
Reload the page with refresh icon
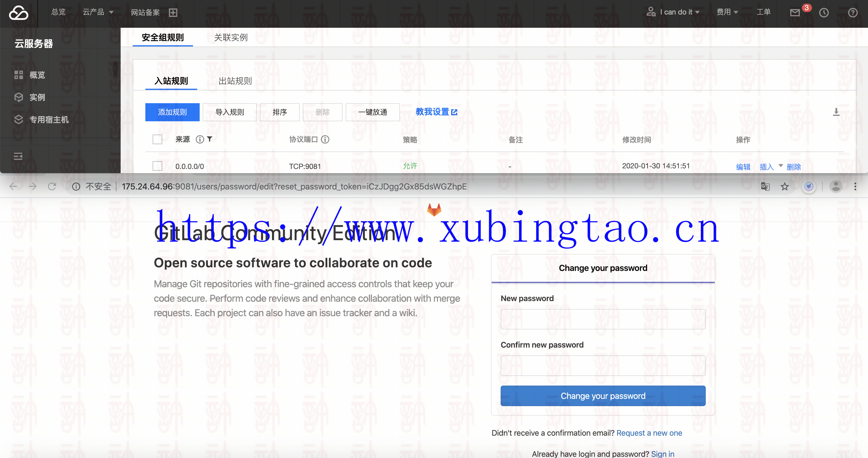pos(52,186)
